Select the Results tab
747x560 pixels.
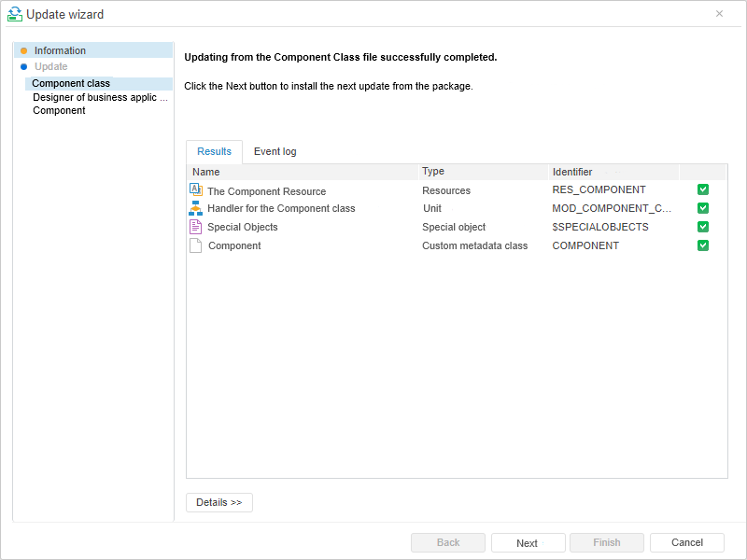(x=214, y=151)
